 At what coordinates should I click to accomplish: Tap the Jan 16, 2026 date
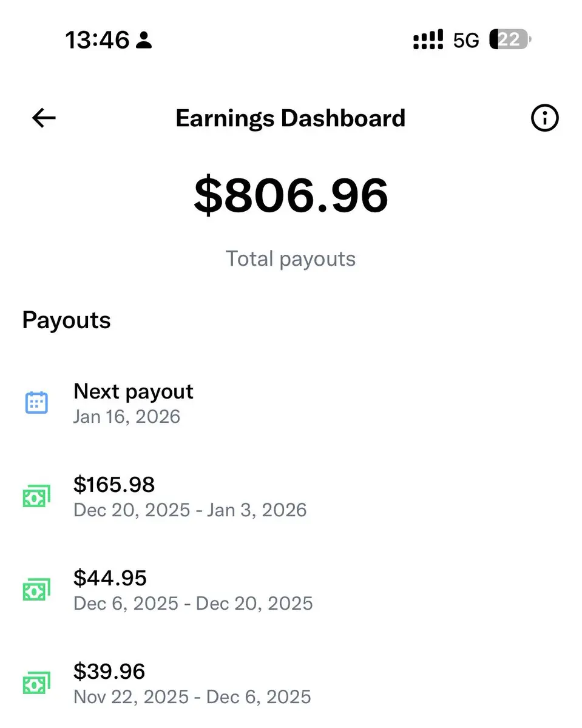click(x=127, y=417)
